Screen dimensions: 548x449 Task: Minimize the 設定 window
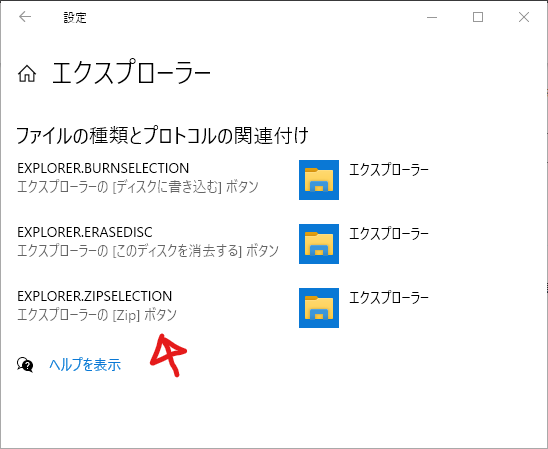[432, 17]
